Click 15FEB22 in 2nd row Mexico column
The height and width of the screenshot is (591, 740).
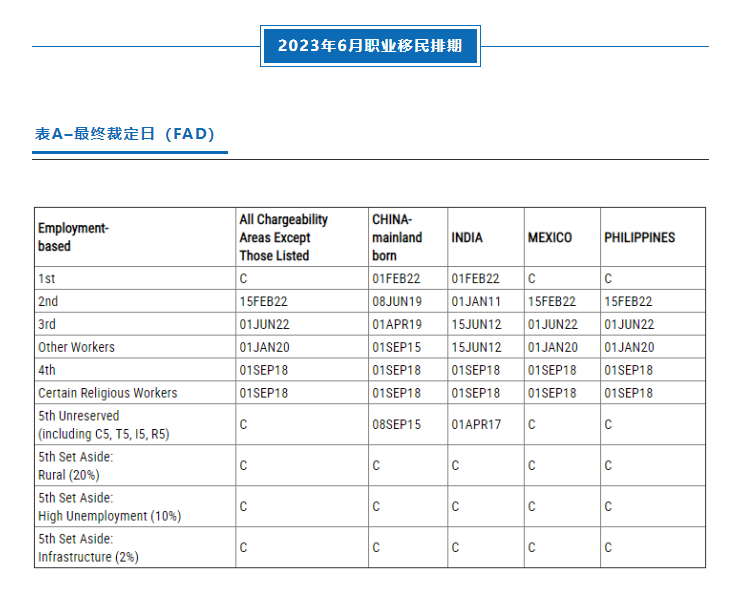pos(552,301)
